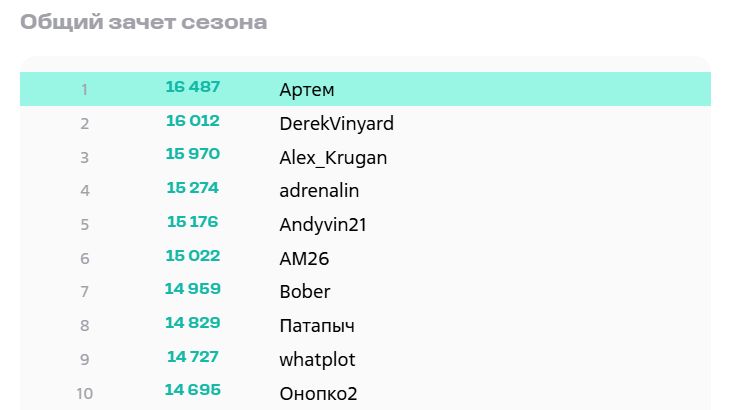Viewport: 729px width, 410px height.
Task: Select player AM26 in the standings
Action: pyautogui.click(x=304, y=259)
